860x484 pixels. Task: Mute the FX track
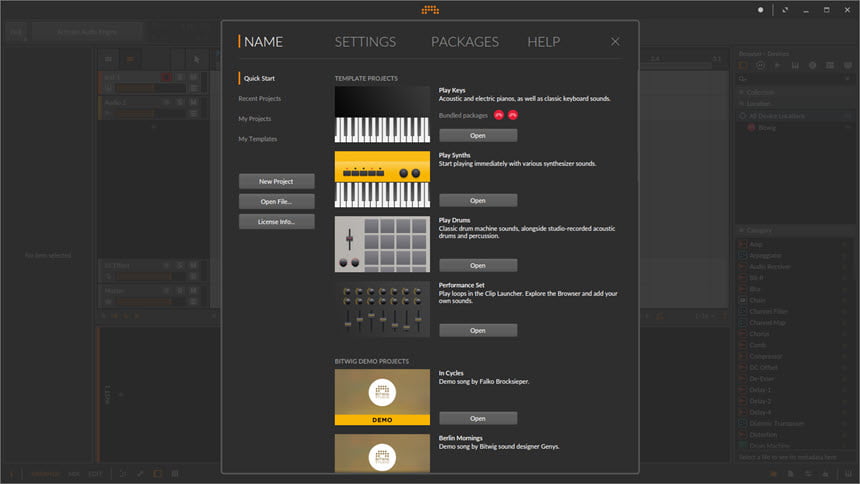tap(193, 265)
